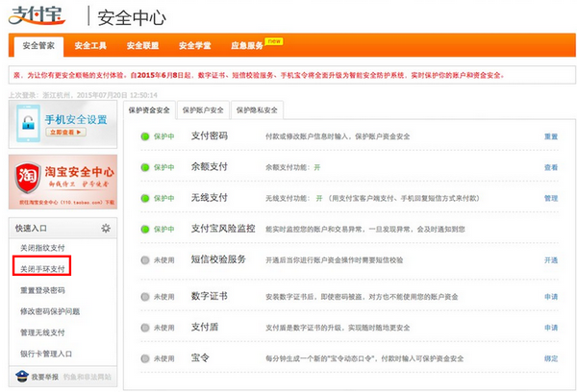Viewport: 577px width, 392px height.
Task: Select the 保护账户安全 tab
Action: (204, 110)
